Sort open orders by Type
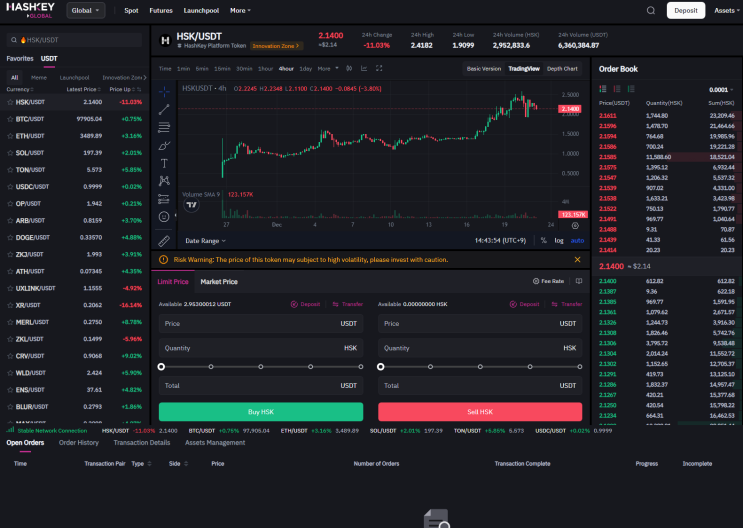 141,464
